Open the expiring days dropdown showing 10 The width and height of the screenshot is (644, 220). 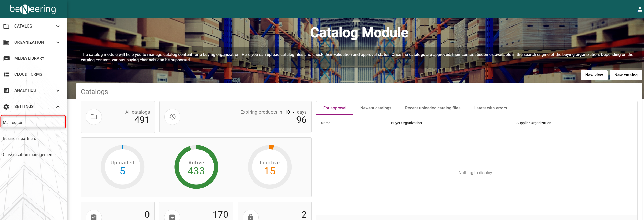290,112
